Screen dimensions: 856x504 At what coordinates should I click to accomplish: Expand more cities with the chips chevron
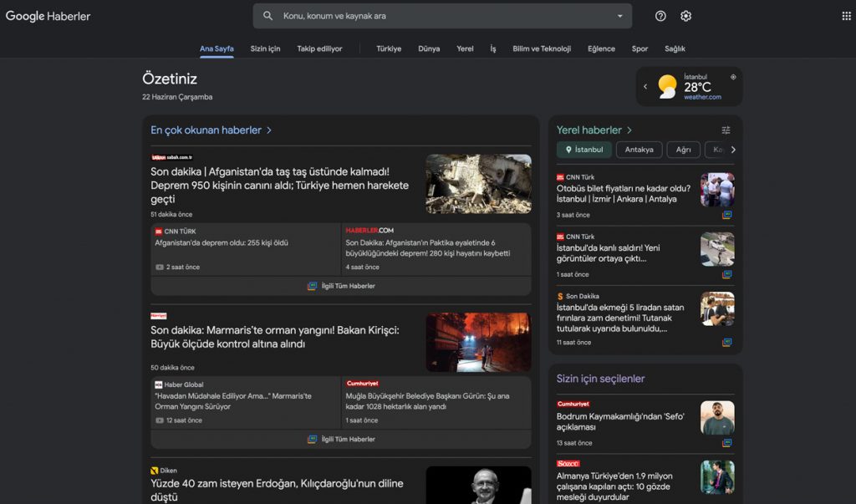[733, 149]
